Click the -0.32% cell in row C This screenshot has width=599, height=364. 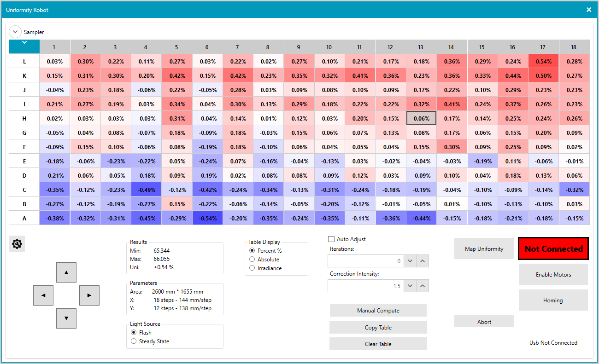tap(574, 190)
